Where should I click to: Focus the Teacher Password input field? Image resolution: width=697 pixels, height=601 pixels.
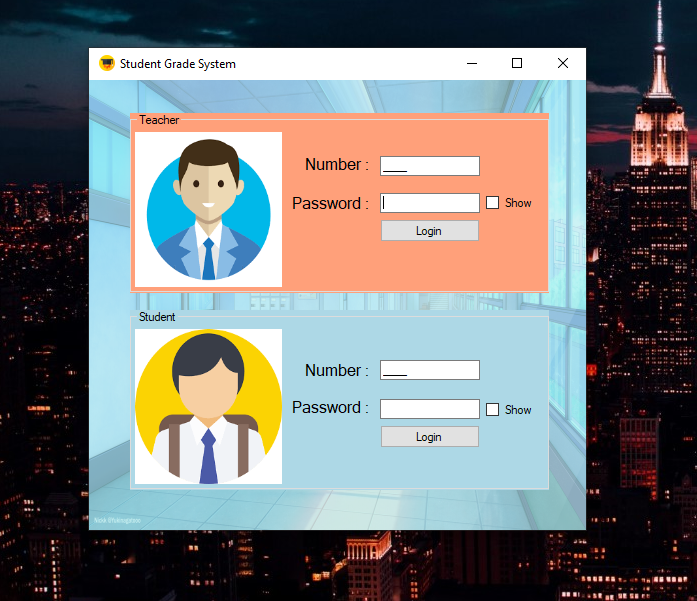tap(430, 203)
